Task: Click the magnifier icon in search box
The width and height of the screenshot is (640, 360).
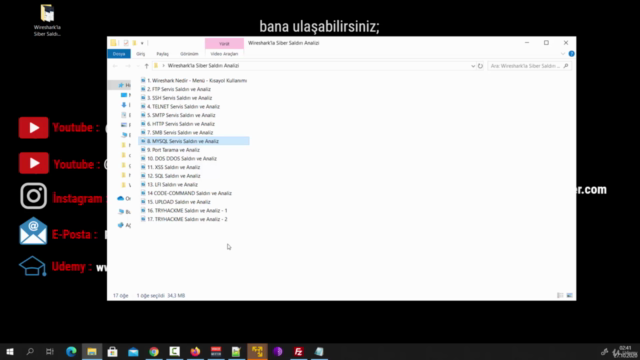Action: tap(566, 66)
